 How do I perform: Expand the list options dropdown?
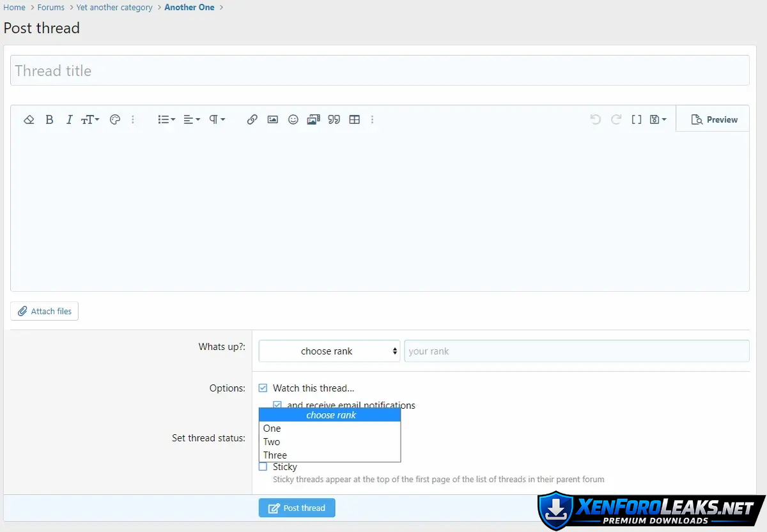[x=166, y=119]
